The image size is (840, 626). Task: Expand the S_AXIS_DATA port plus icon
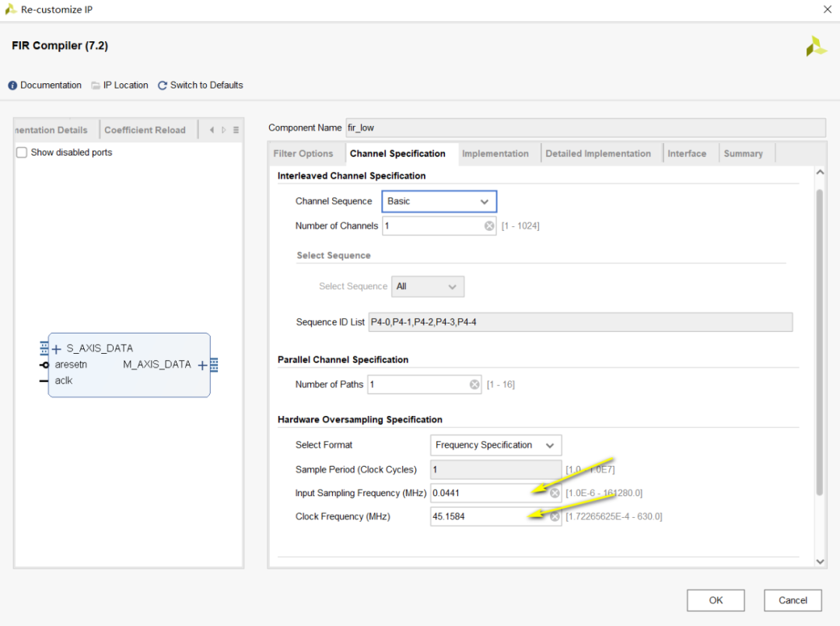tap(56, 349)
